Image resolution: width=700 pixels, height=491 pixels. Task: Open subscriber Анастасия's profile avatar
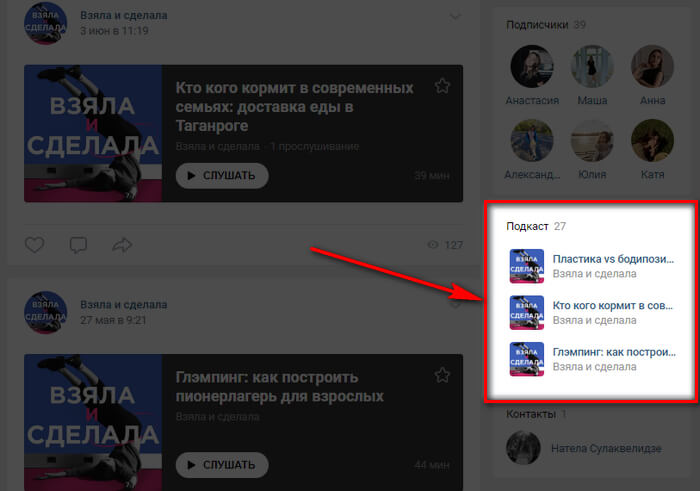click(532, 66)
